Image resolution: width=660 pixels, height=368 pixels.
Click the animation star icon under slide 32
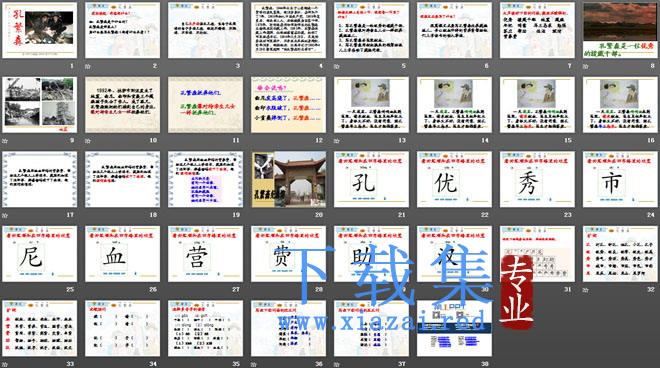point(585,290)
